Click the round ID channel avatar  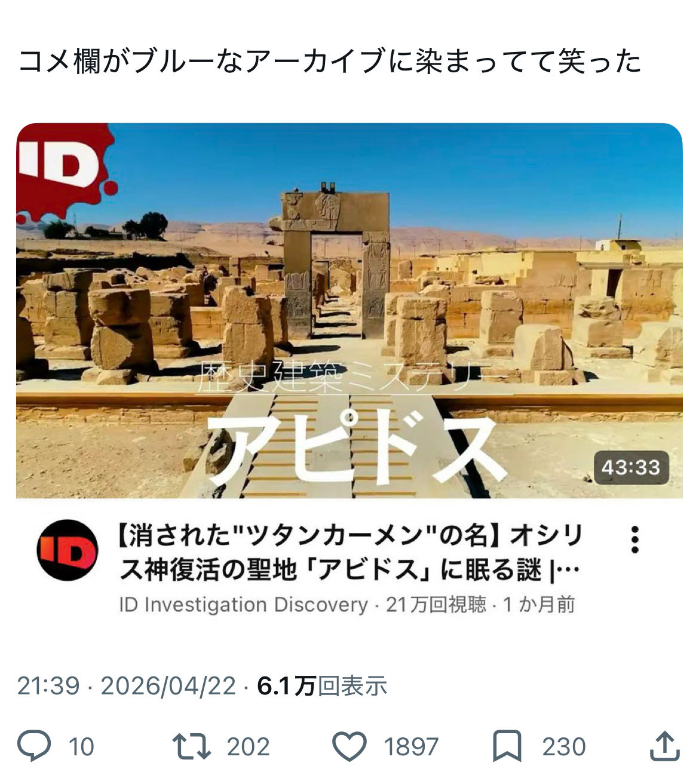[68, 550]
